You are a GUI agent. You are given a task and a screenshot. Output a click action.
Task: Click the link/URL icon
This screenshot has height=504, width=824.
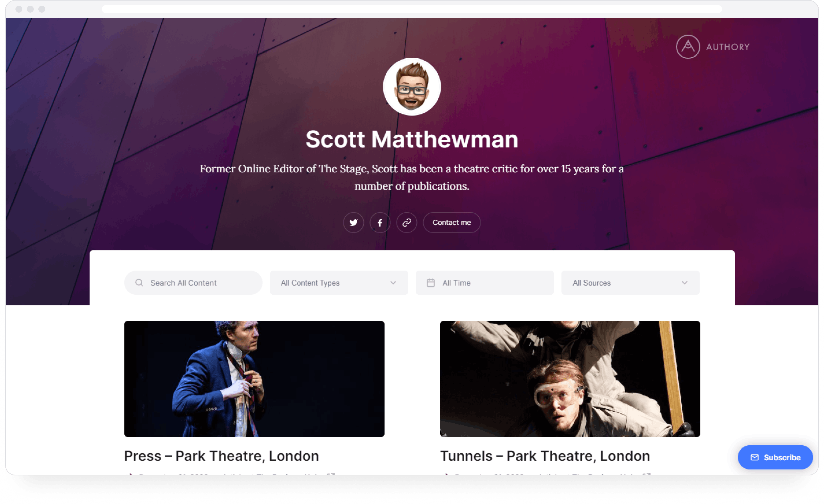(406, 222)
